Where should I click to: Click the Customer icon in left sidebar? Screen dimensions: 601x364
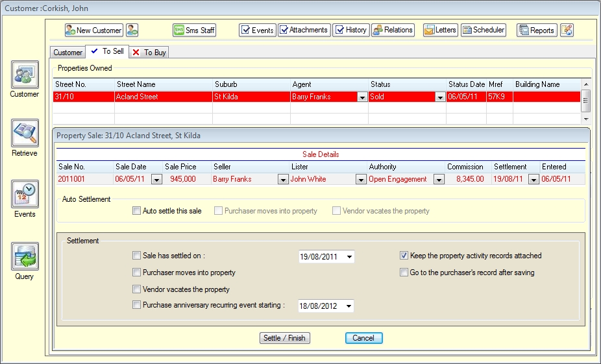25,75
